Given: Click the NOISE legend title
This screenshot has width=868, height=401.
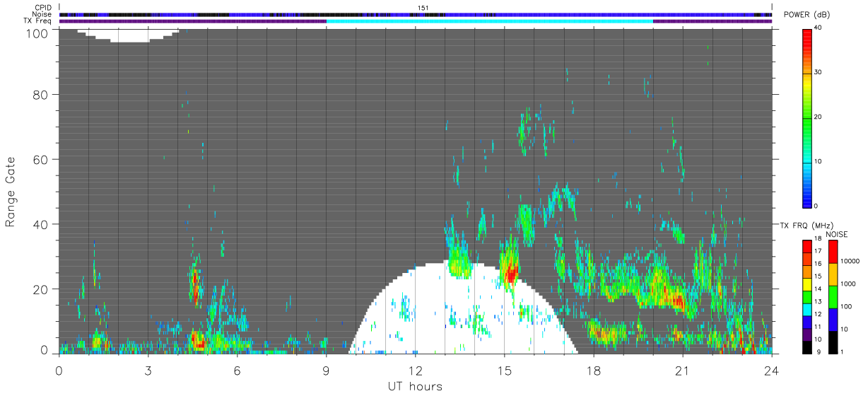Looking at the screenshot, I should [x=836, y=234].
